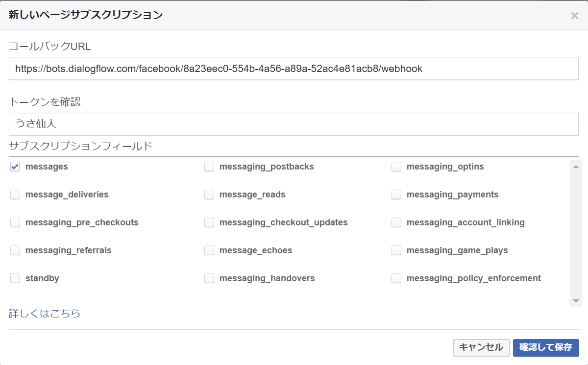The image size is (588, 365).
Task: Check the messaging_checkout_updates box
Action: click(209, 222)
